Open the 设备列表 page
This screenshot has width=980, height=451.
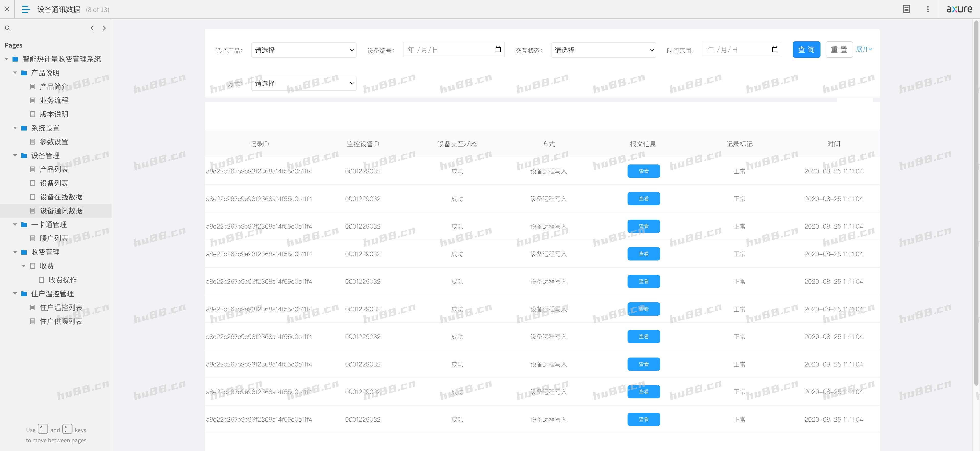(54, 183)
